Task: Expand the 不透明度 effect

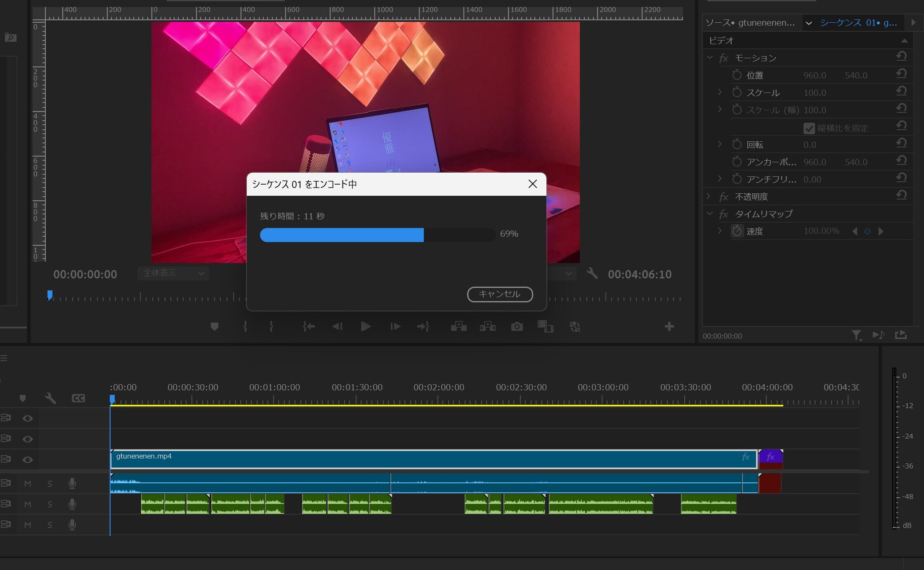Action: click(709, 196)
